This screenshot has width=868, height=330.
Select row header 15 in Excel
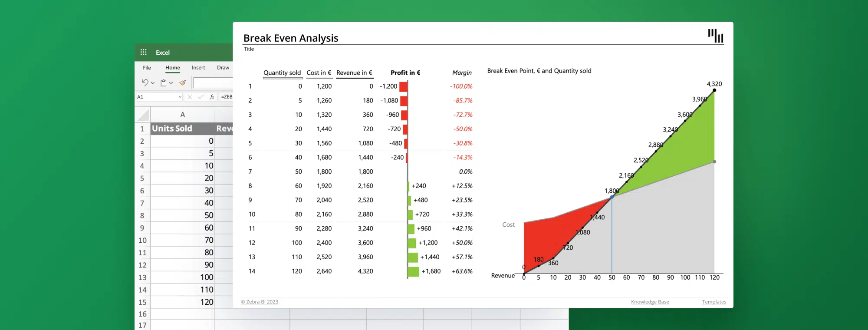pyautogui.click(x=142, y=302)
